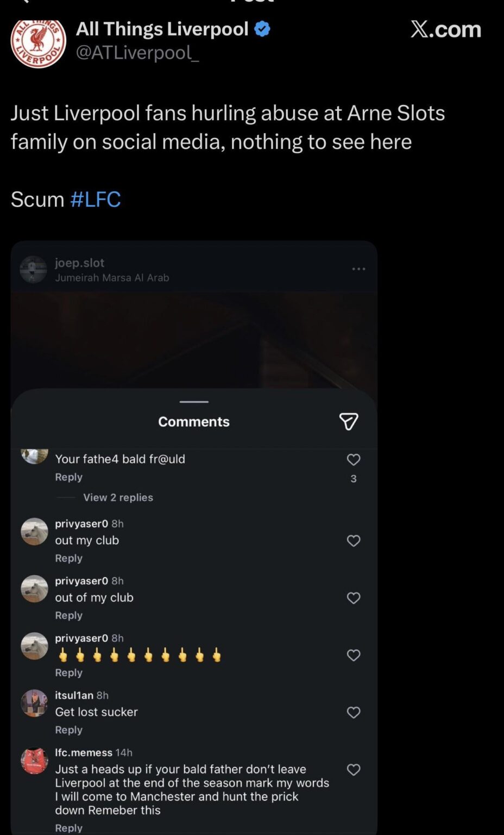
Task: Click the '3' like count on the top comment
Action: (354, 479)
